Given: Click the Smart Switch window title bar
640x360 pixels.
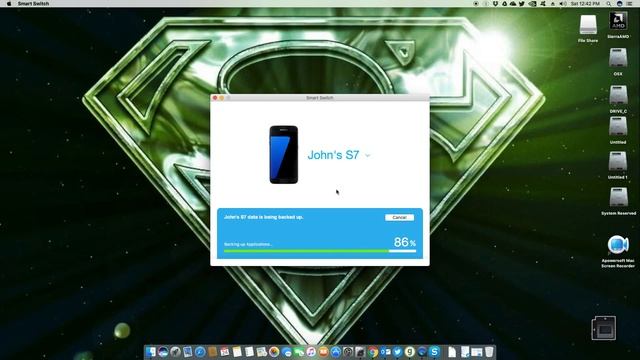Looking at the screenshot, I should [x=320, y=98].
